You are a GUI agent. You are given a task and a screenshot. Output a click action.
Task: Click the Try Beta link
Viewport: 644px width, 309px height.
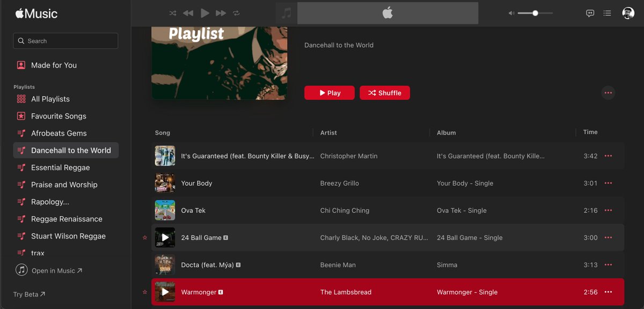[30, 294]
